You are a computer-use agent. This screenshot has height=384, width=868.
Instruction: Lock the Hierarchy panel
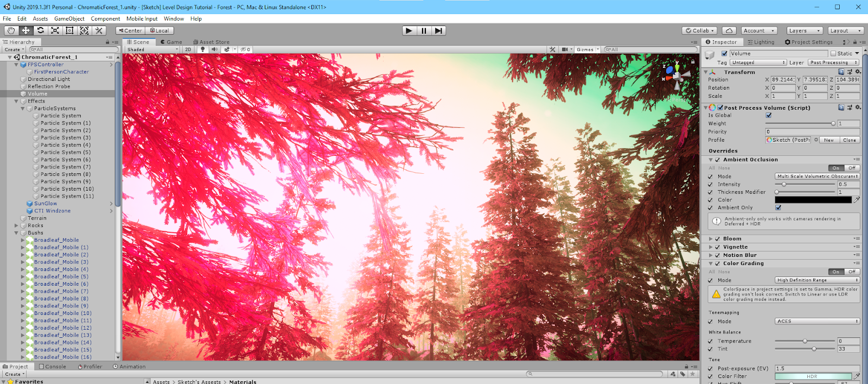pyautogui.click(x=107, y=42)
